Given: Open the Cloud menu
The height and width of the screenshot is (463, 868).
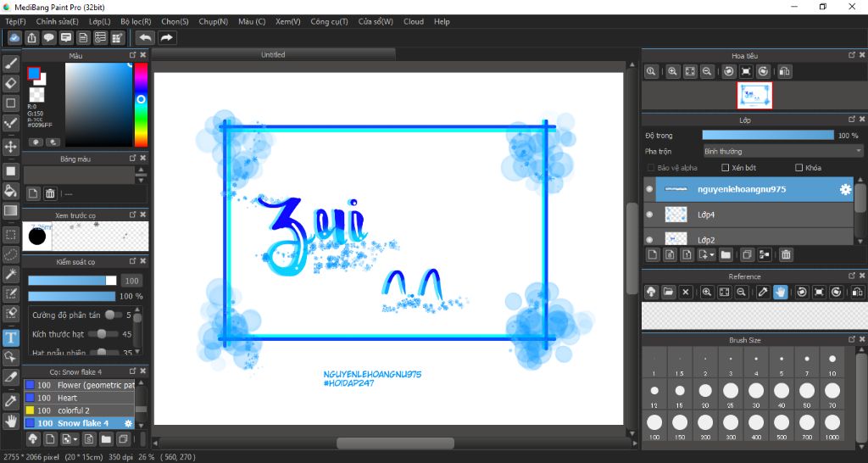Looking at the screenshot, I should [x=414, y=21].
